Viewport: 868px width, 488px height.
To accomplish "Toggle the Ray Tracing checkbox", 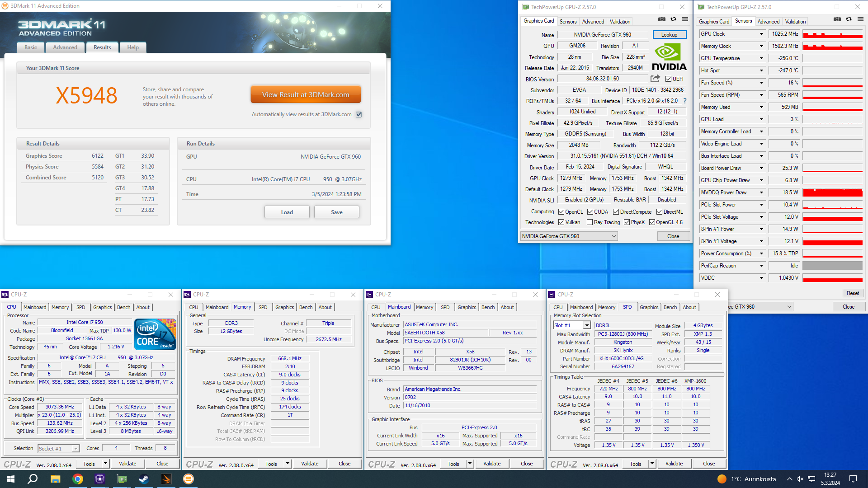I will 590,222.
